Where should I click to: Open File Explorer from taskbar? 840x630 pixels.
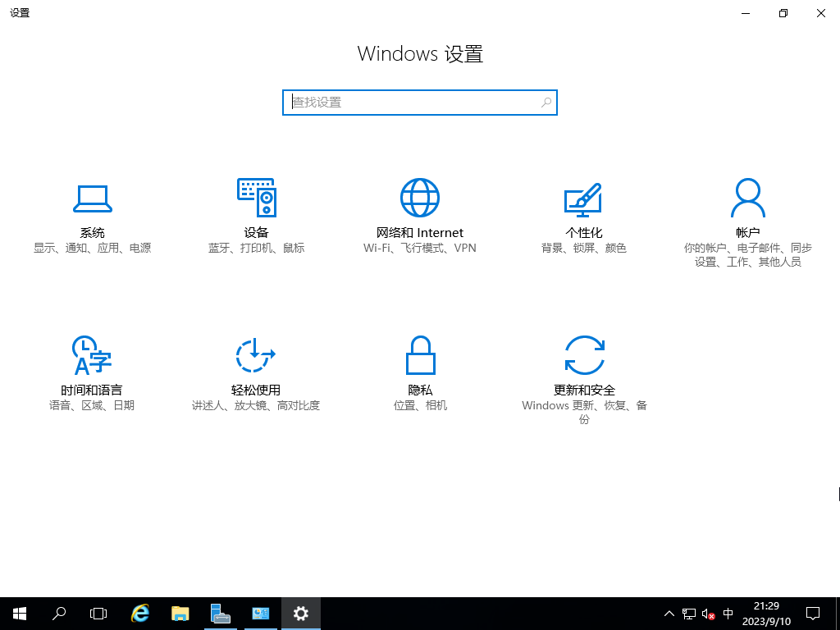180,614
